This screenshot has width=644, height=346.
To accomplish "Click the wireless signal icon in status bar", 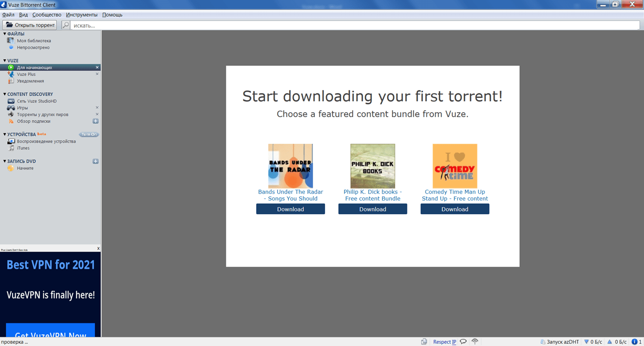I will (x=474, y=342).
